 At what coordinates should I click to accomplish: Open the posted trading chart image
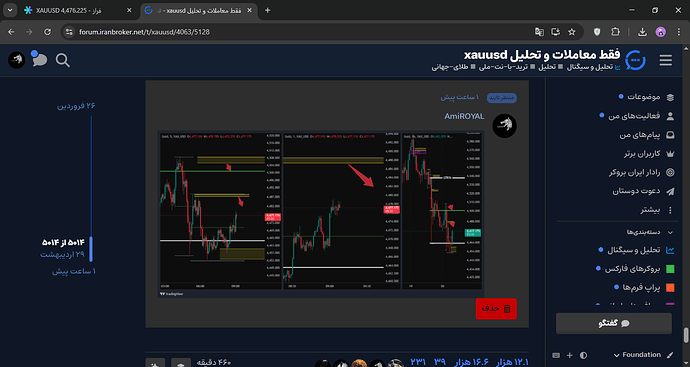[x=321, y=214]
